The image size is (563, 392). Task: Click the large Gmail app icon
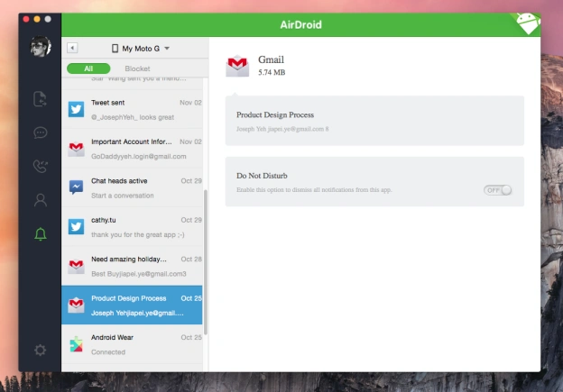(x=237, y=66)
